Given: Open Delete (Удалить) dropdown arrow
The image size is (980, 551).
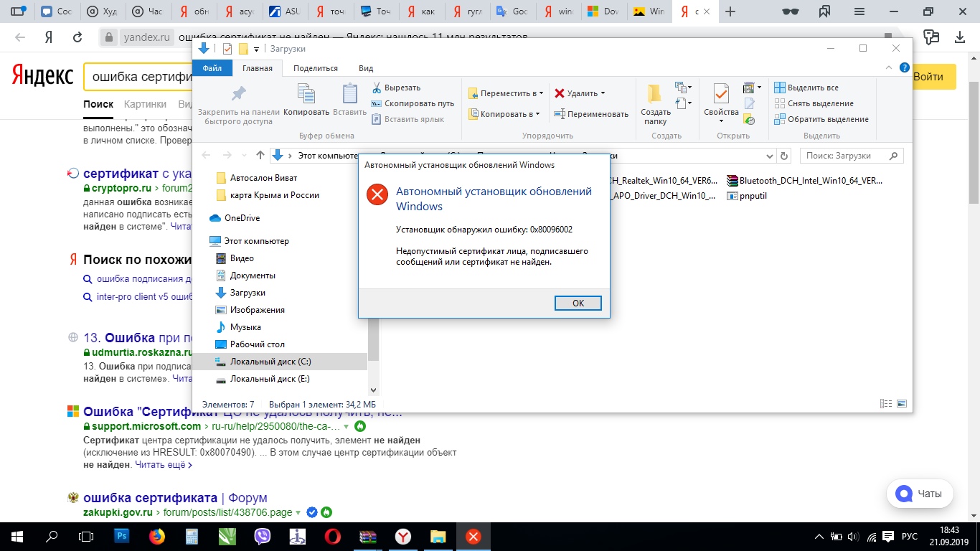Looking at the screenshot, I should [603, 93].
